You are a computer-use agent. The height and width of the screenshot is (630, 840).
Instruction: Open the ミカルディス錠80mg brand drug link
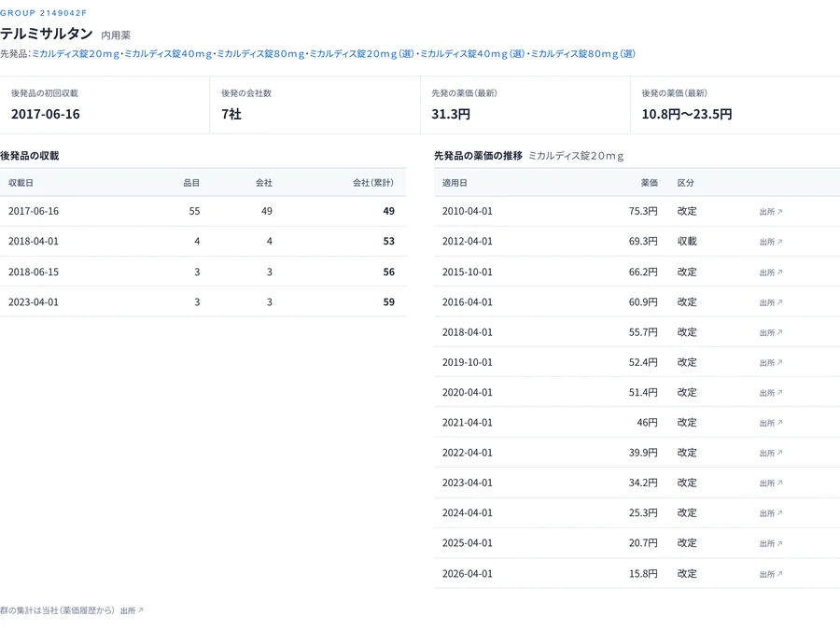point(260,53)
